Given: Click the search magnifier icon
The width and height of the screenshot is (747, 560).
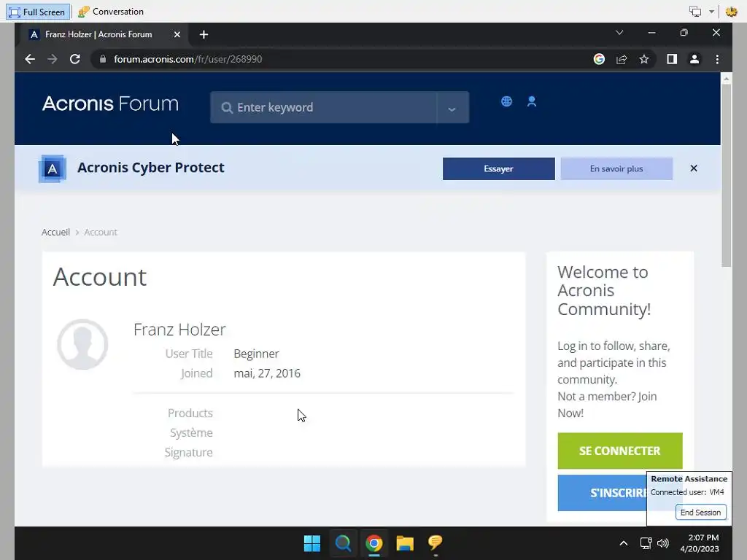Looking at the screenshot, I should point(227,108).
